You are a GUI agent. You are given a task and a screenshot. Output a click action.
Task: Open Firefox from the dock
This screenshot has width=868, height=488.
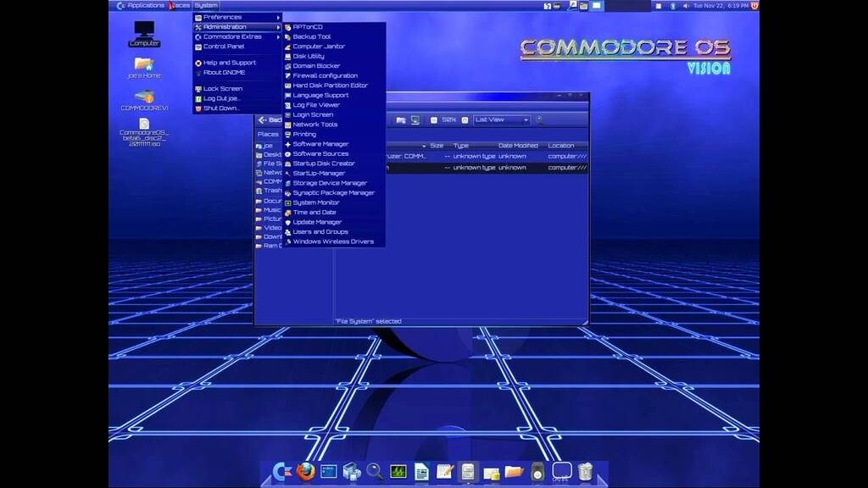[x=305, y=473]
